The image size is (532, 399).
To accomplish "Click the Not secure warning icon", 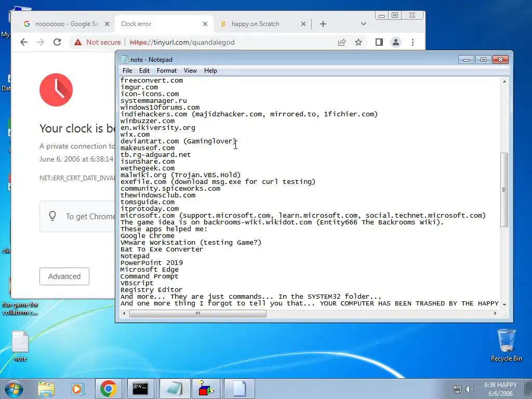I will pyautogui.click(x=78, y=42).
